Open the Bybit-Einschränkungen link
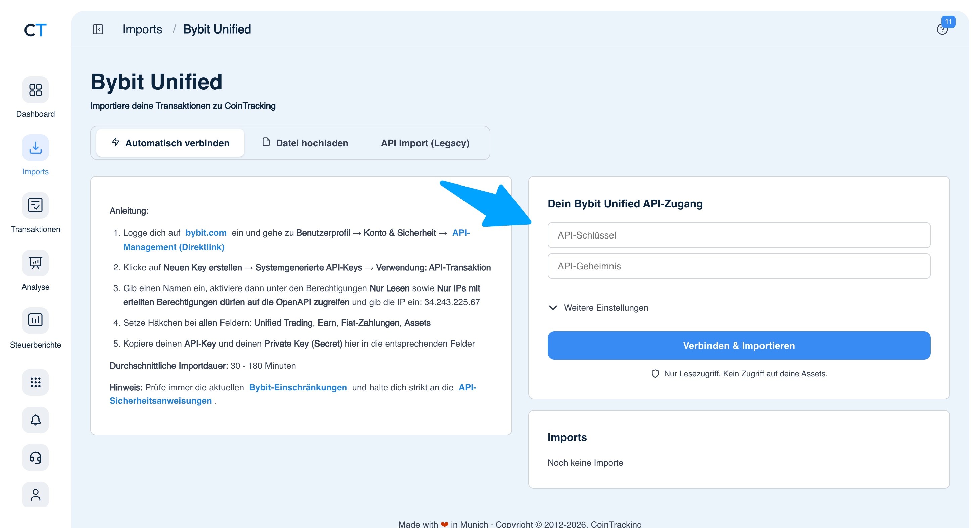The image size is (980, 528). [x=298, y=387]
